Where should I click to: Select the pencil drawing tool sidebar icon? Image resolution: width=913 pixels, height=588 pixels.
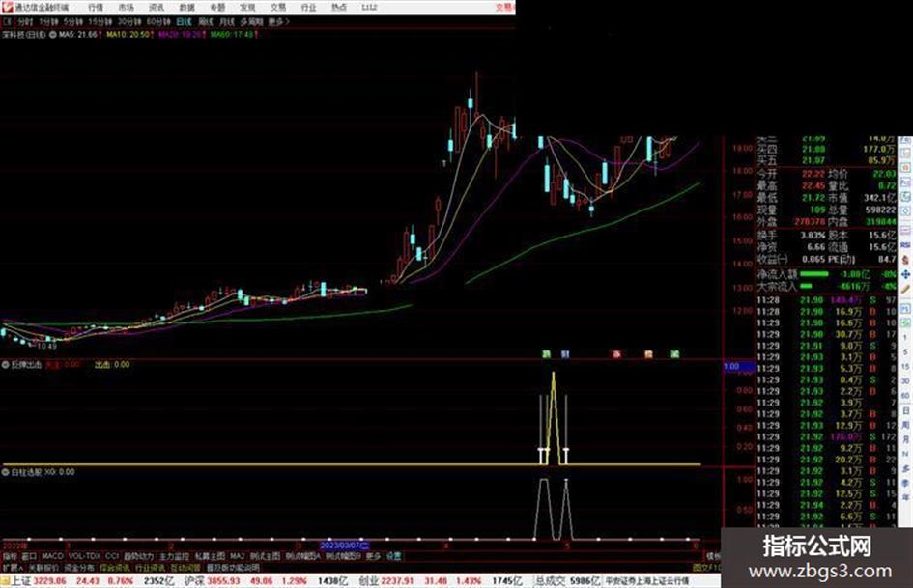click(905, 289)
